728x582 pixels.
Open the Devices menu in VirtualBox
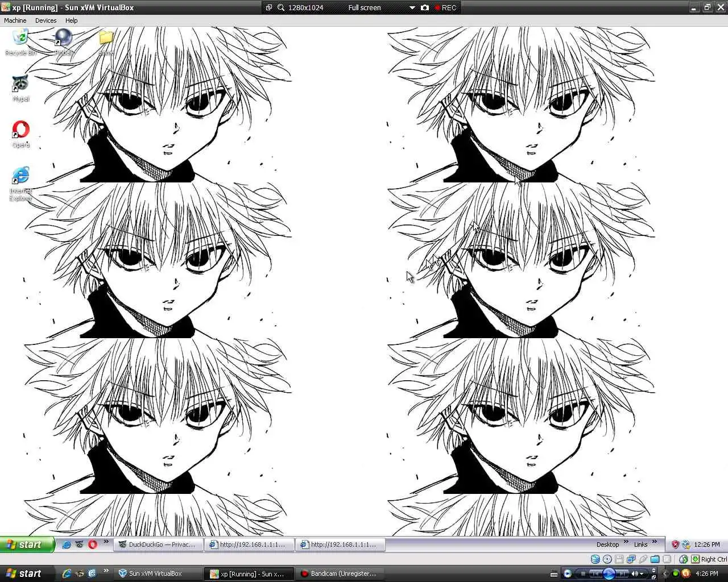[45, 20]
